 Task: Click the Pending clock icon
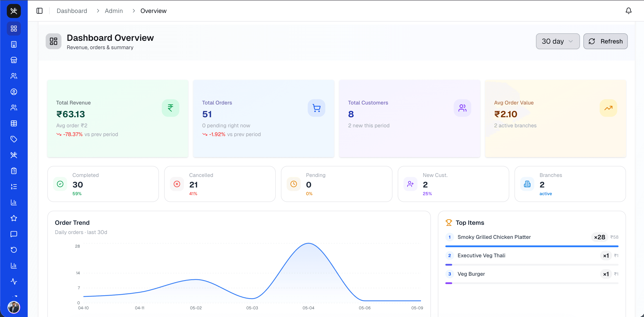click(x=294, y=184)
